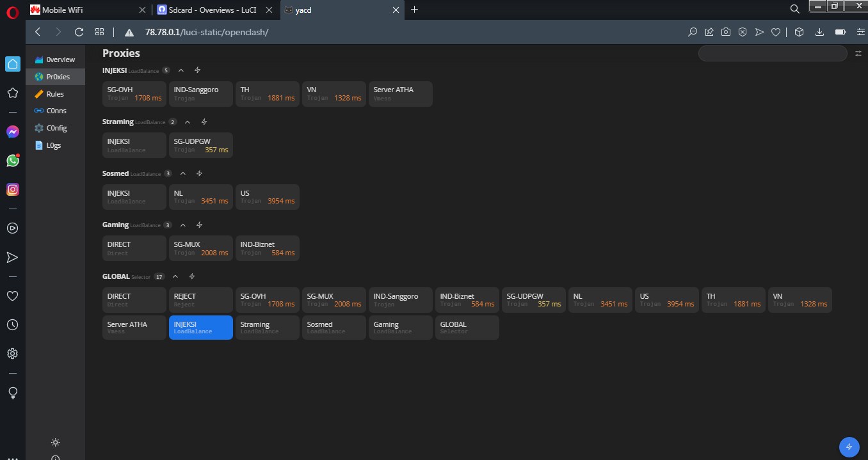Test latency of the INJEKSI group

198,70
